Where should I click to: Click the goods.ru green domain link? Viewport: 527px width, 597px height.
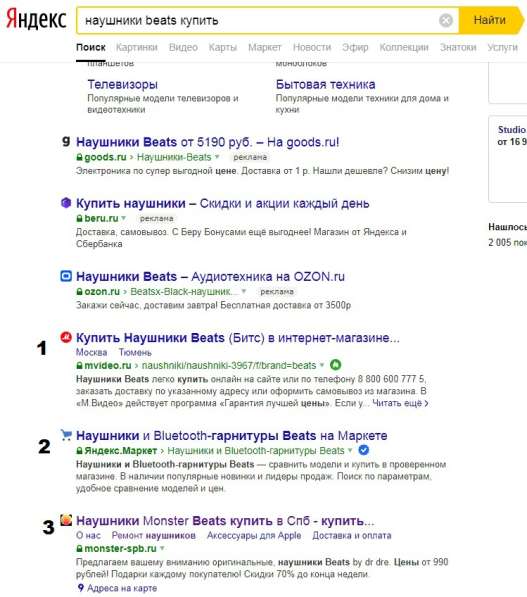coord(105,157)
